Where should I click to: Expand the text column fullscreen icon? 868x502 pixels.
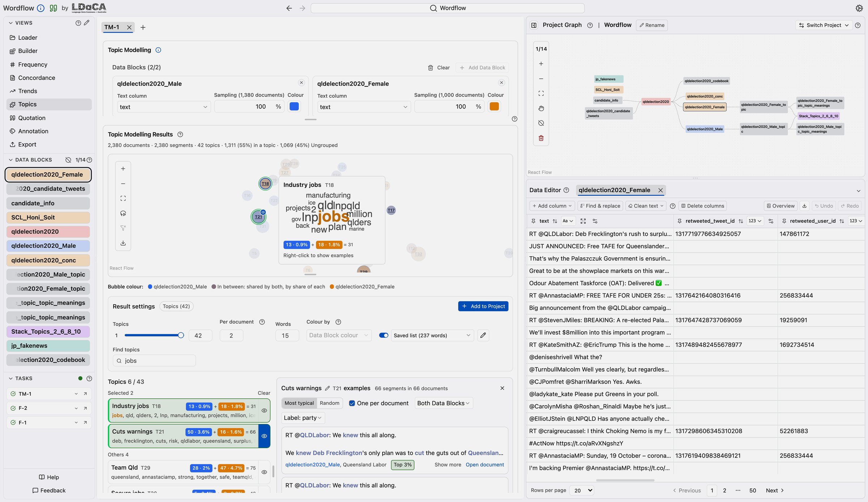click(583, 221)
